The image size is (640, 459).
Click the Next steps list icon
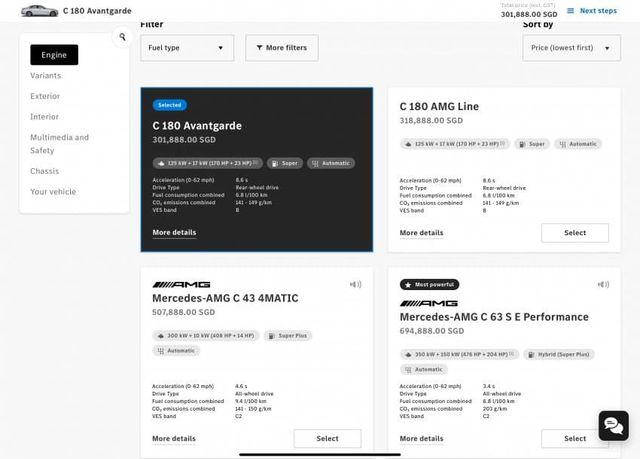(x=570, y=11)
